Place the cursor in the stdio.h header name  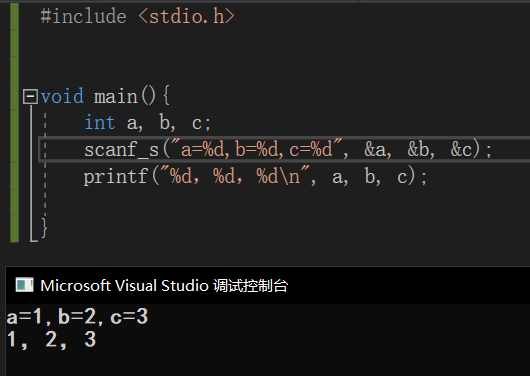tap(187, 17)
